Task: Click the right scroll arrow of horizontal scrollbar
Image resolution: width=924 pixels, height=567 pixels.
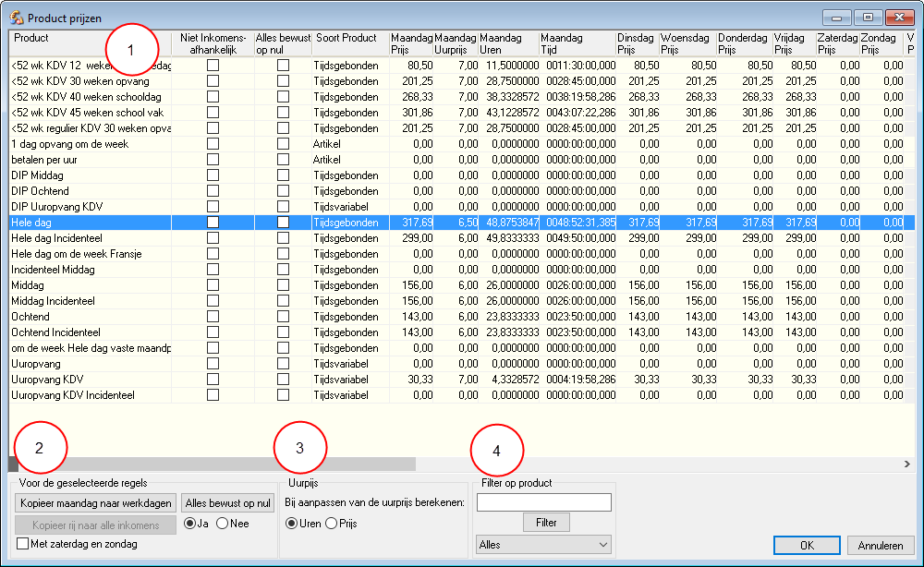Action: pos(907,464)
